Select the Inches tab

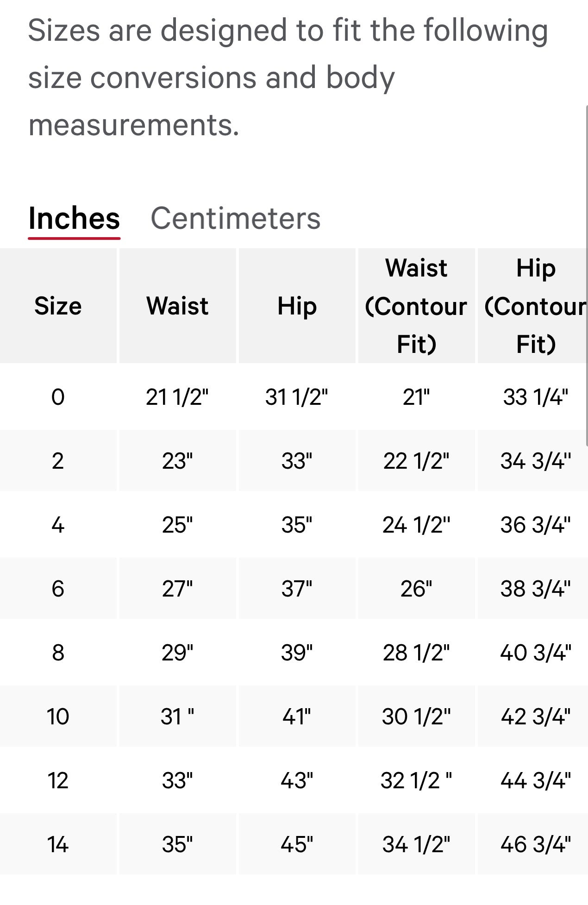(74, 218)
